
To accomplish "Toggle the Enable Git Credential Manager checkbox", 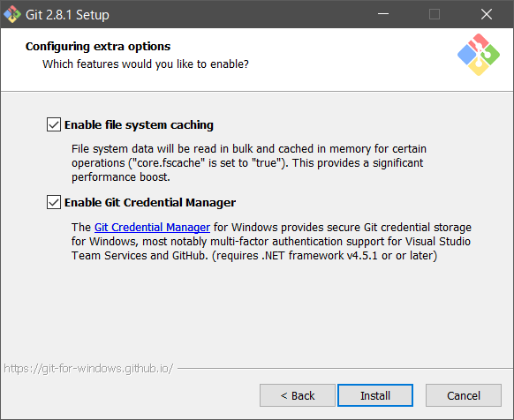I will 54,202.
